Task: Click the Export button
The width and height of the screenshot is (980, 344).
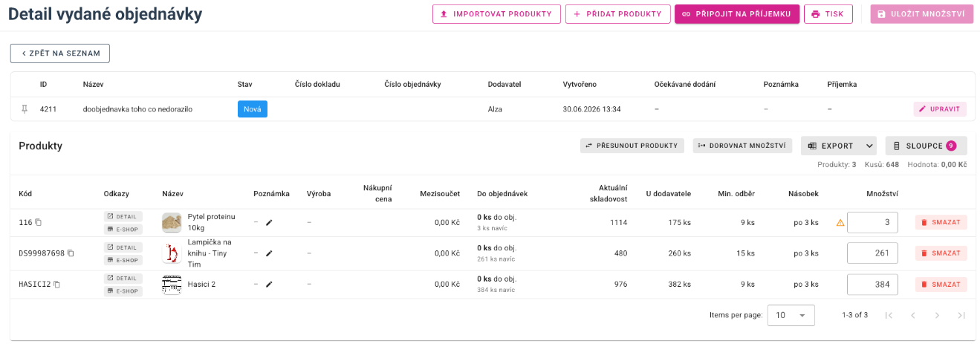Action: pos(831,146)
